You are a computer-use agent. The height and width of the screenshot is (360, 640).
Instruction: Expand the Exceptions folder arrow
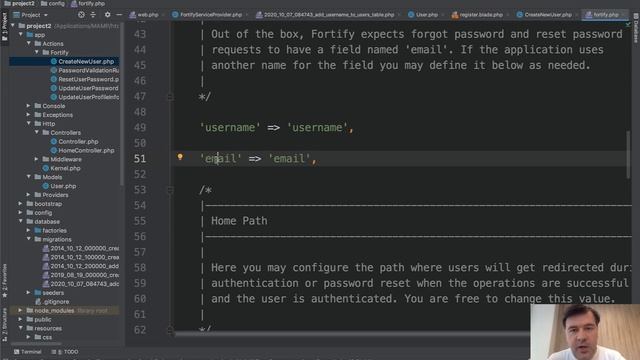[29, 115]
